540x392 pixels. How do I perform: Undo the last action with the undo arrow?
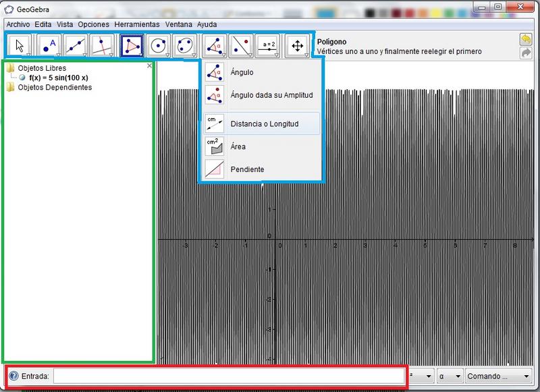tap(525, 39)
